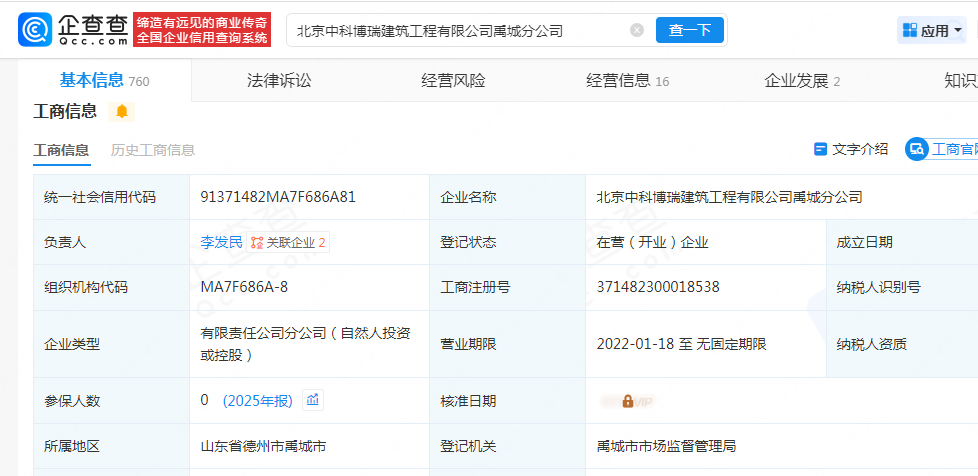Click the 查一下 search button

[x=690, y=30]
